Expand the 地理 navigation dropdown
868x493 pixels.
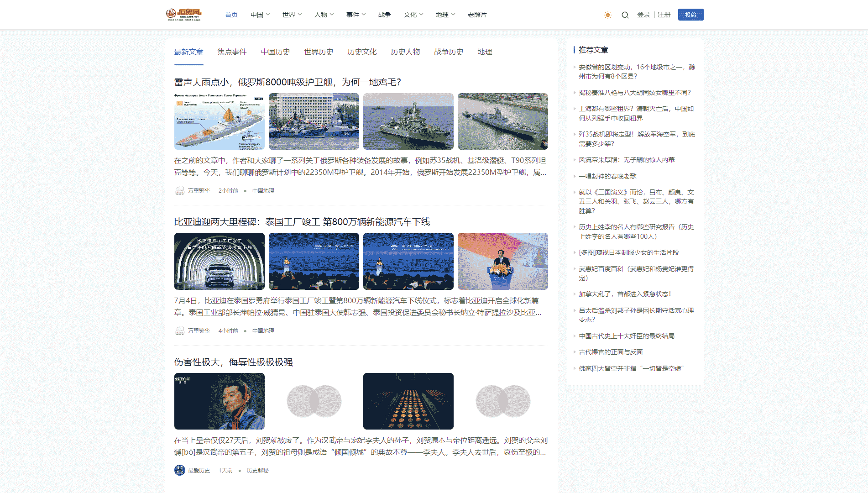pyautogui.click(x=445, y=15)
